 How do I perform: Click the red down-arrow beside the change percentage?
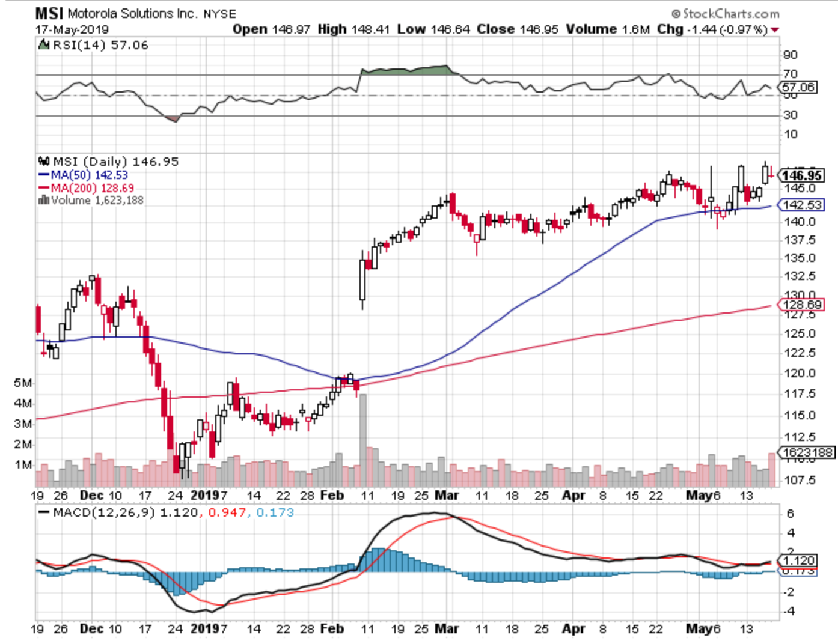click(775, 30)
